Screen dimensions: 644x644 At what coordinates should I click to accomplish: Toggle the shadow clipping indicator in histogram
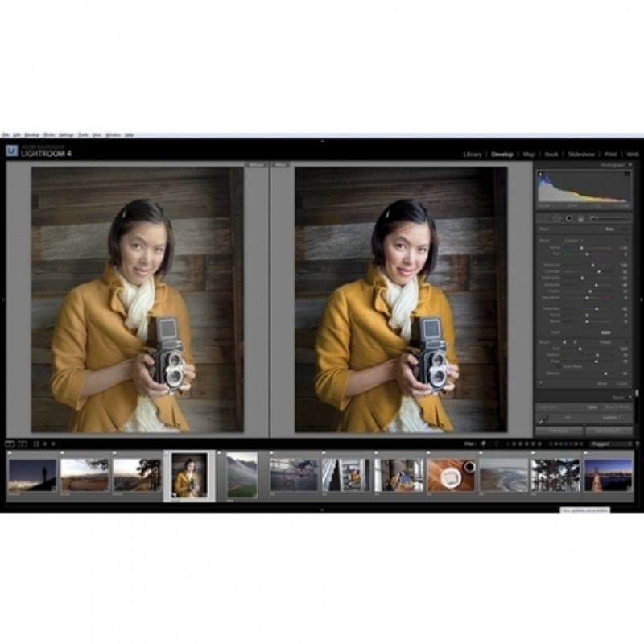[x=540, y=174]
